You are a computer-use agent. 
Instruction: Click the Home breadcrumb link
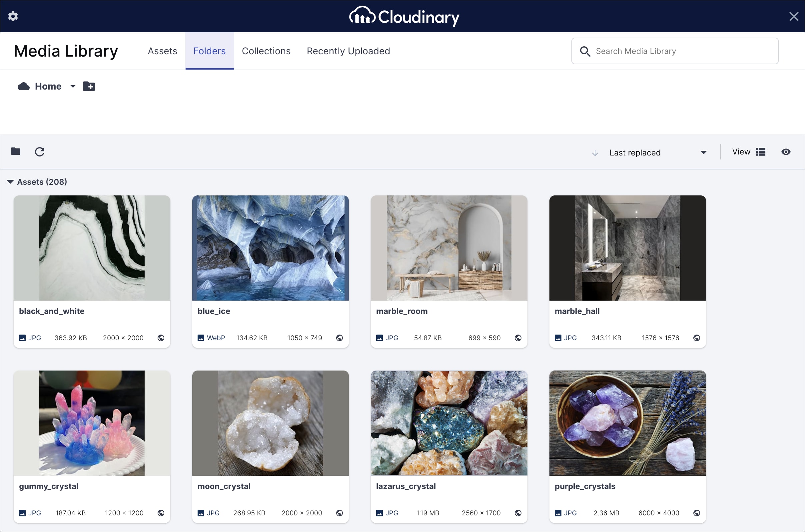click(x=48, y=87)
